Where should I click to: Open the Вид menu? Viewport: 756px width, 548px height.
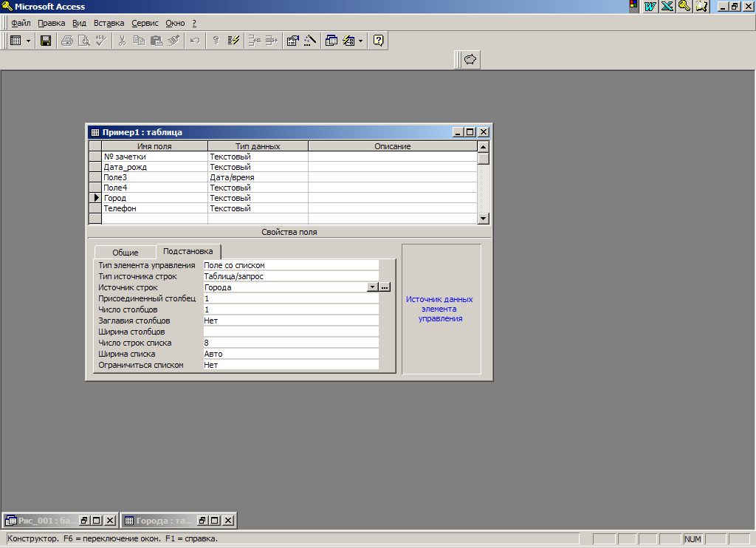tap(79, 23)
